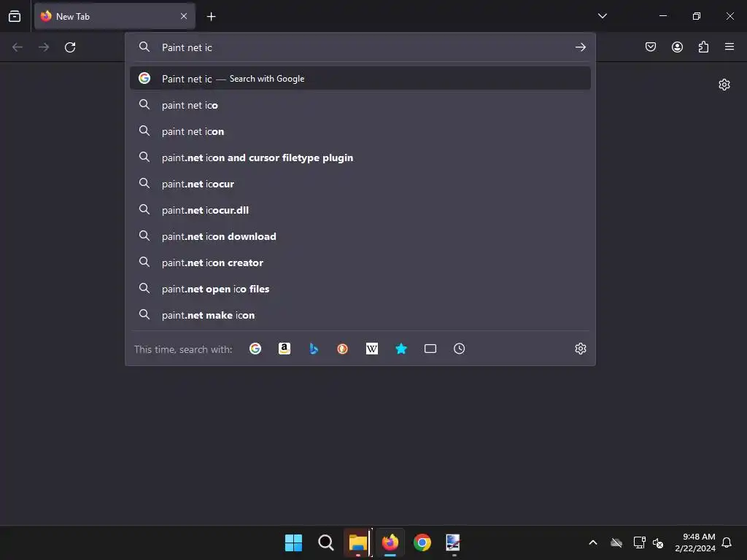Search this time with Amazon
This screenshot has width=747, height=560.
coord(285,349)
